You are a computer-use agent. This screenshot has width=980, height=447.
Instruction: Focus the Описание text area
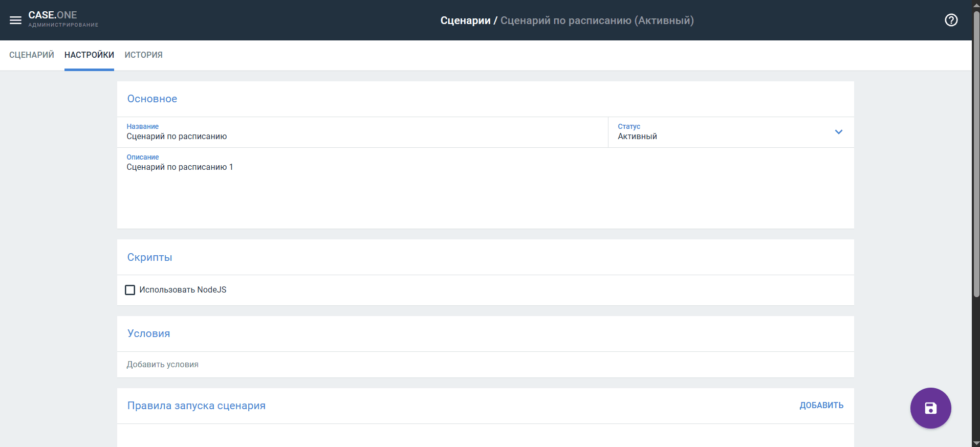point(461,194)
